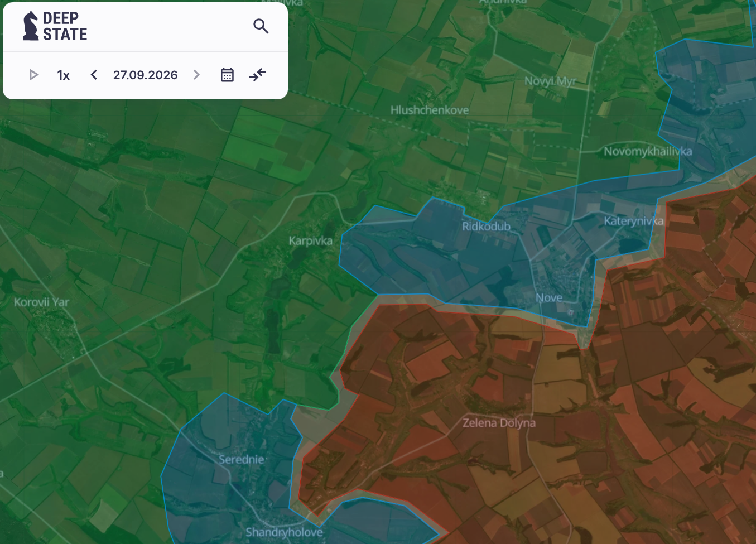
Task: Click Novomykhailivka on the map
Action: point(648,152)
